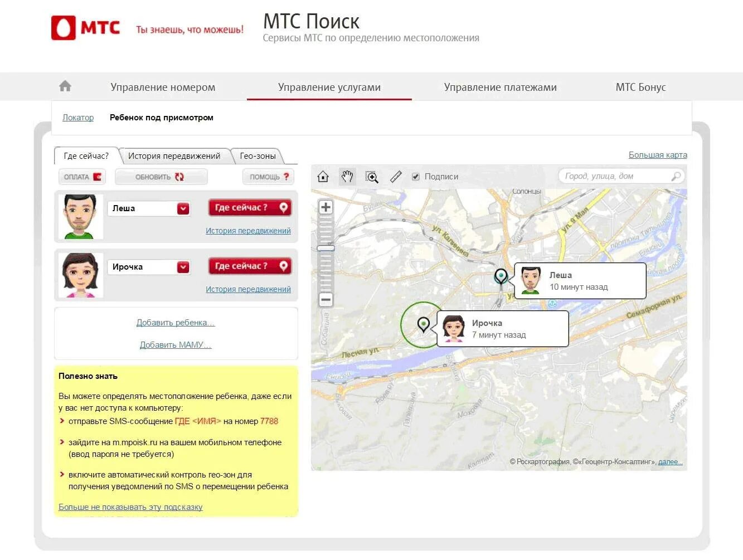
Task: Click the Оплата button
Action: click(82, 177)
